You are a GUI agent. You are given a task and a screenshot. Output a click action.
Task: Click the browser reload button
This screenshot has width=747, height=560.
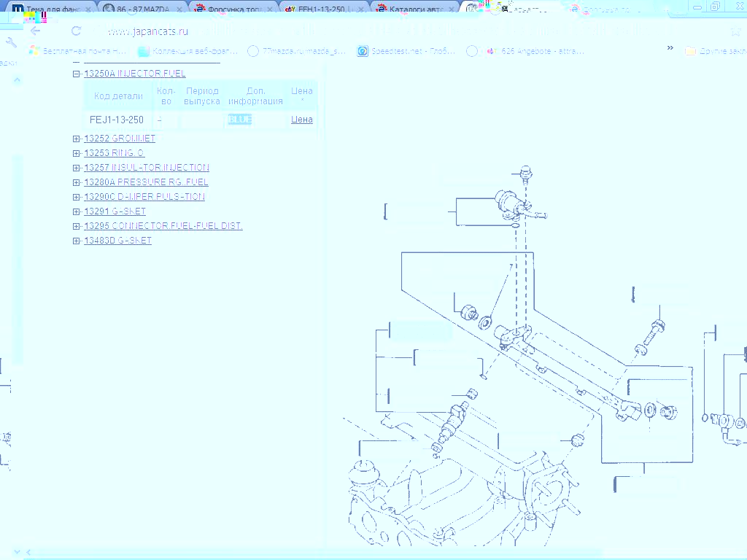tap(76, 31)
